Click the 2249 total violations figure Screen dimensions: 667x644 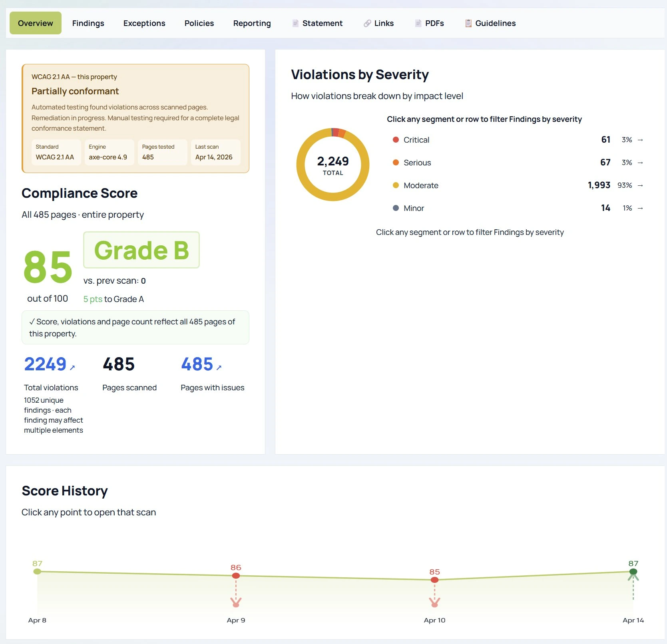[x=45, y=364]
